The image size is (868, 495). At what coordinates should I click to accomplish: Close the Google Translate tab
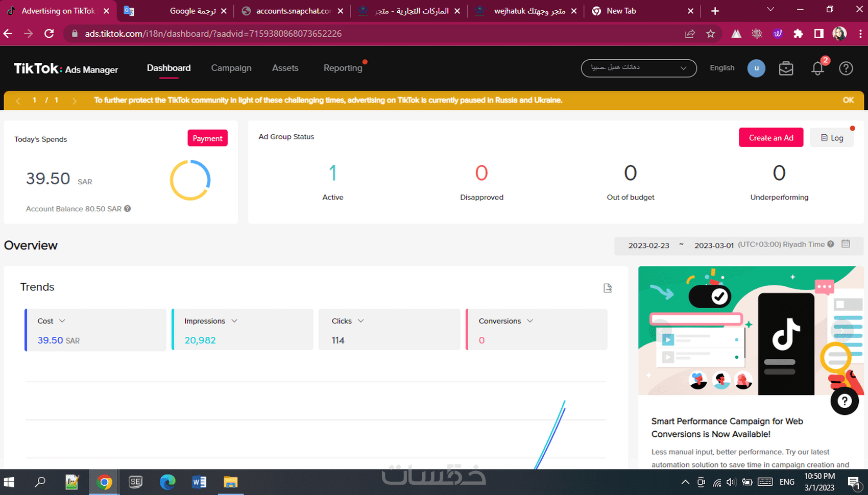223,11
